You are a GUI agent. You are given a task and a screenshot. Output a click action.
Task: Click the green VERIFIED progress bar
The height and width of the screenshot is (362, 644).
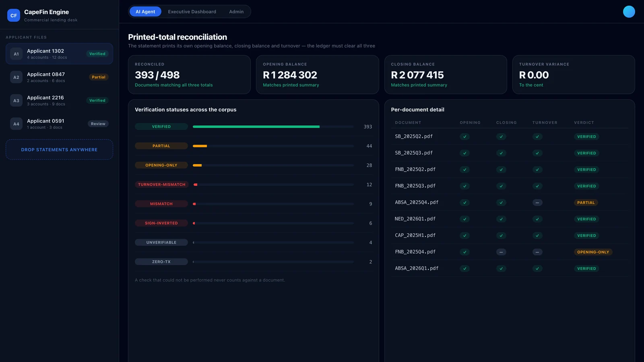click(x=256, y=127)
